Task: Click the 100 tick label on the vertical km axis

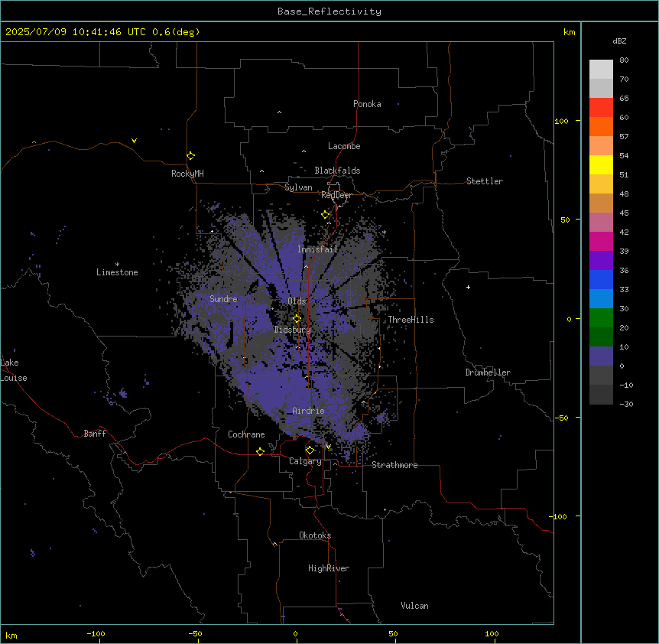Action: [561, 122]
